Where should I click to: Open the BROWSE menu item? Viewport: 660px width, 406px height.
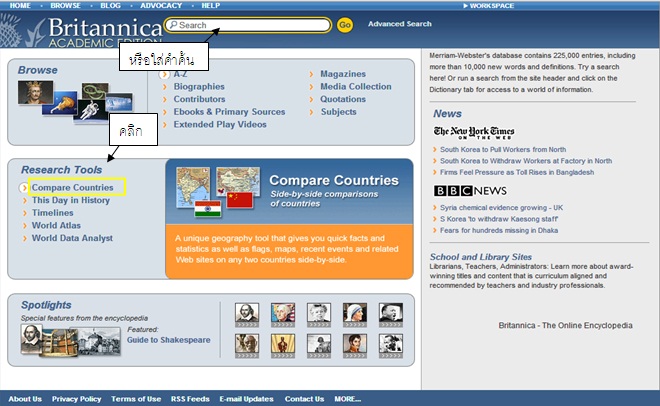[65, 5]
